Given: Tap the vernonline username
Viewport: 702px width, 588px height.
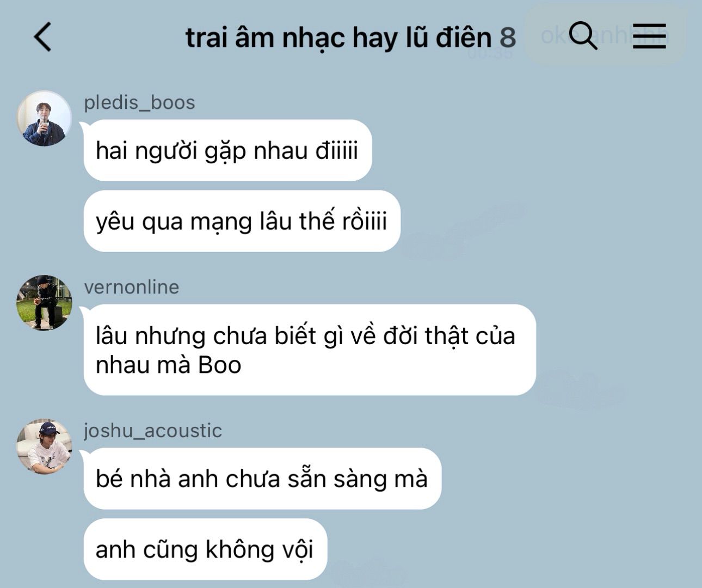Looking at the screenshot, I should coord(132,287).
